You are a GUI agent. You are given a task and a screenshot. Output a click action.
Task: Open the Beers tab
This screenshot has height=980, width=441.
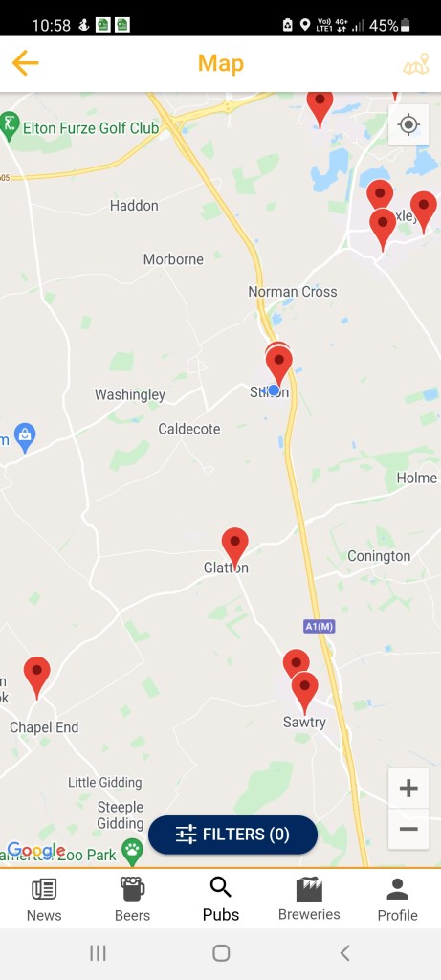[x=132, y=900]
